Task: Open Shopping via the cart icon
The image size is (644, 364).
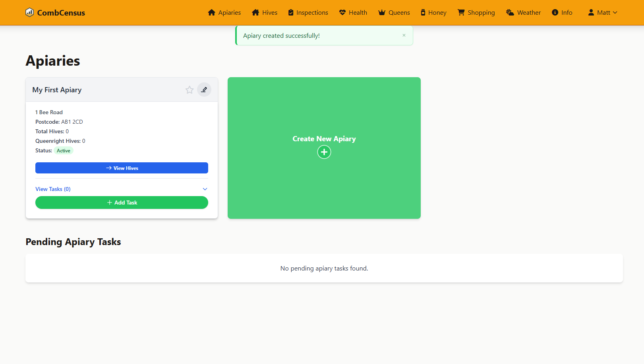Action: [461, 12]
